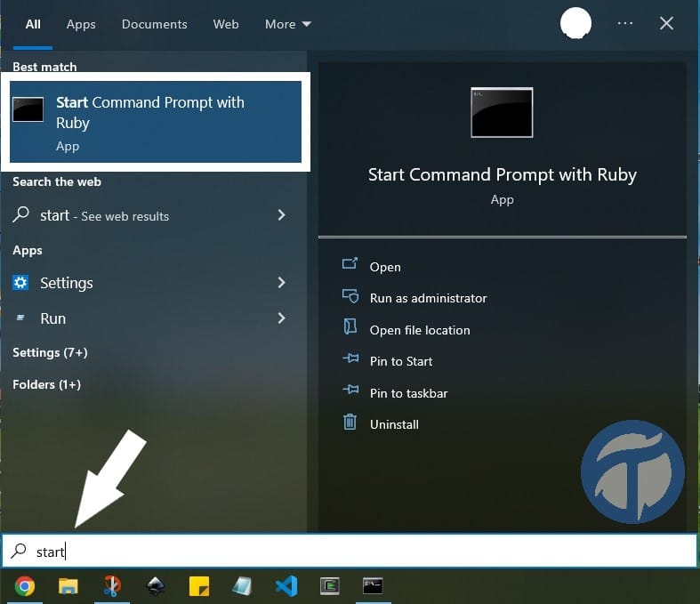Close the search panel with the X
Image resolution: width=700 pixels, height=604 pixels.
point(666,23)
